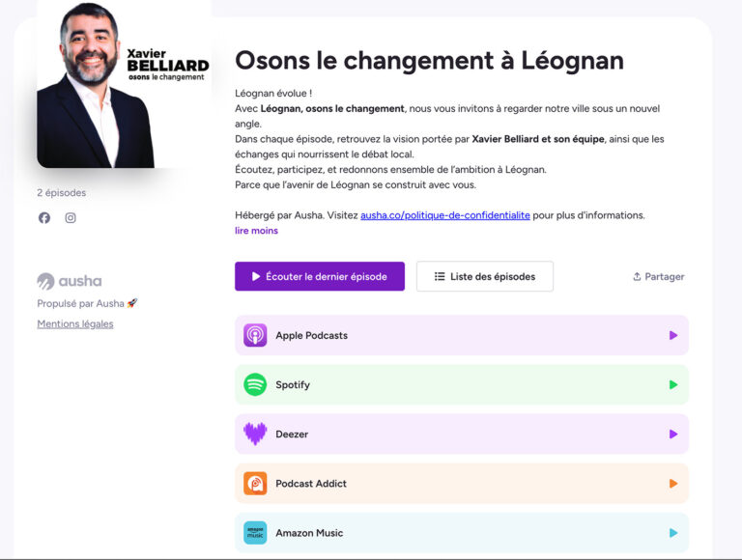Image resolution: width=742 pixels, height=560 pixels.
Task: Play via the Apple Podcasts arrow
Action: pos(673,335)
